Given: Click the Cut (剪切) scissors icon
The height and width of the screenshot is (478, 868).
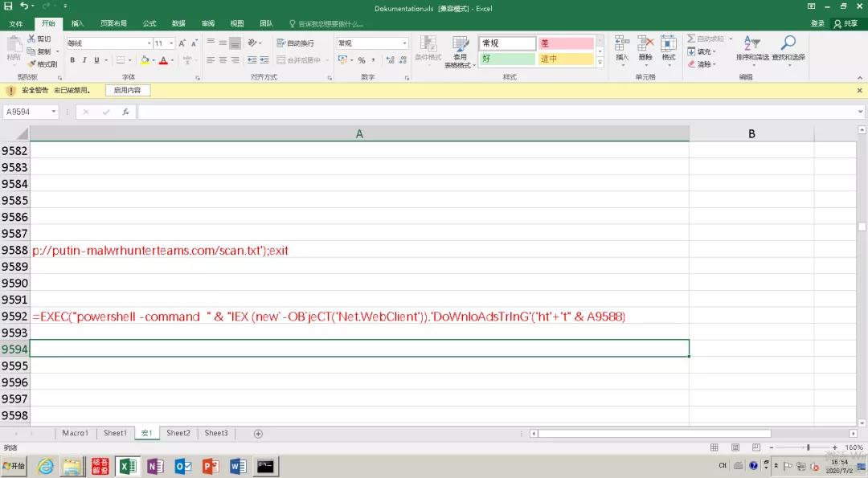Looking at the screenshot, I should click(31, 39).
